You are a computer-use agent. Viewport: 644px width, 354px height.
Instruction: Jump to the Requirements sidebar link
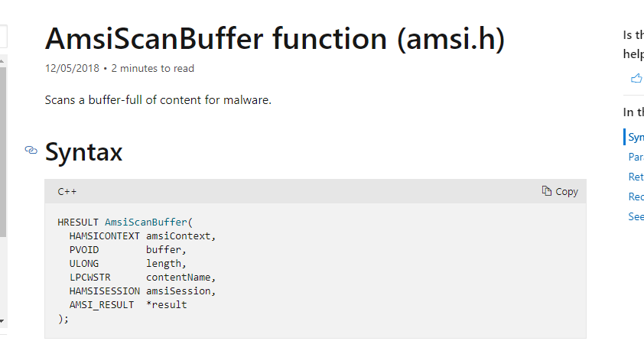tap(636, 196)
